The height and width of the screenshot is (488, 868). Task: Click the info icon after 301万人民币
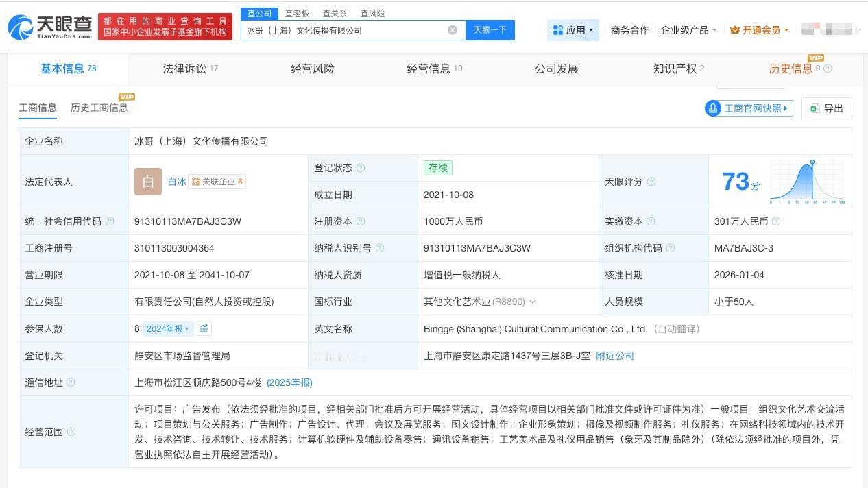coord(776,221)
